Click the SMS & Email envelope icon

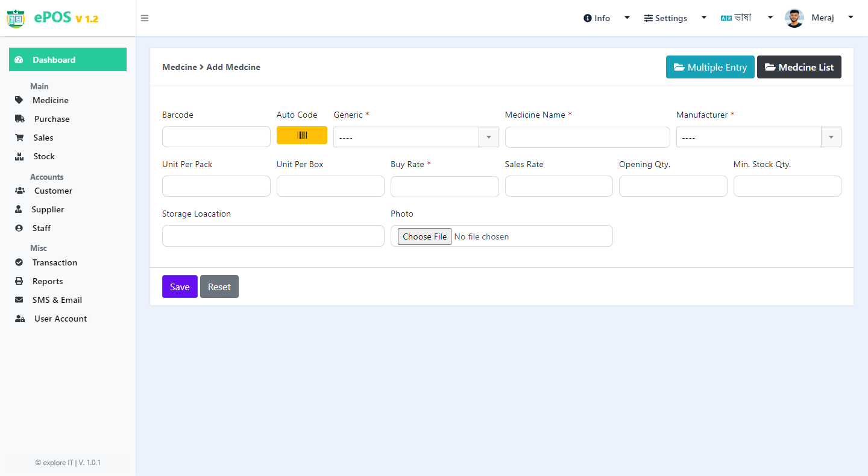point(19,300)
